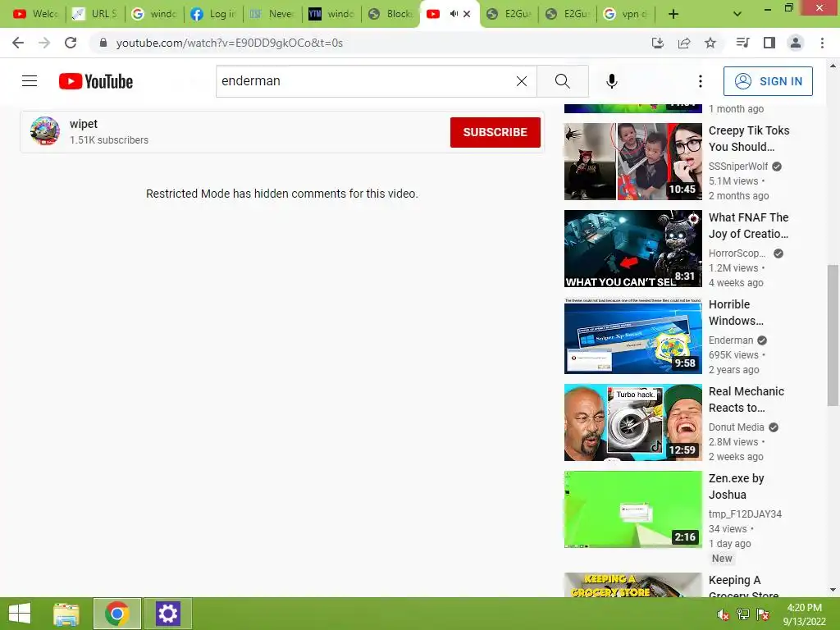Close the active YouTube tab
This screenshot has width=840, height=630.
[467, 14]
